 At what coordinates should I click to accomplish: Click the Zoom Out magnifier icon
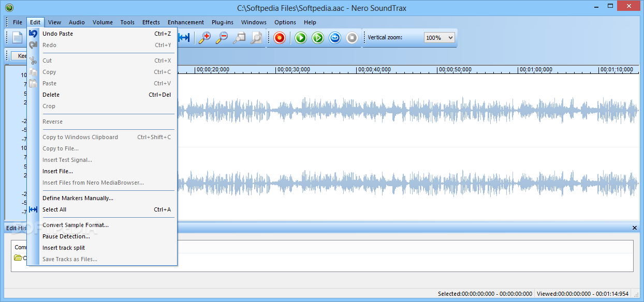point(222,38)
